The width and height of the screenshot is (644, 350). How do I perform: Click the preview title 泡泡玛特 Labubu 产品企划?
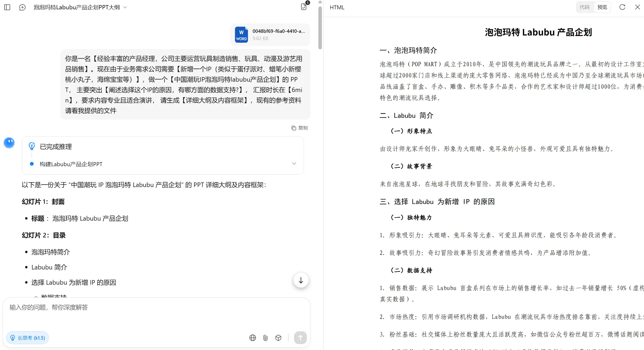click(x=538, y=32)
